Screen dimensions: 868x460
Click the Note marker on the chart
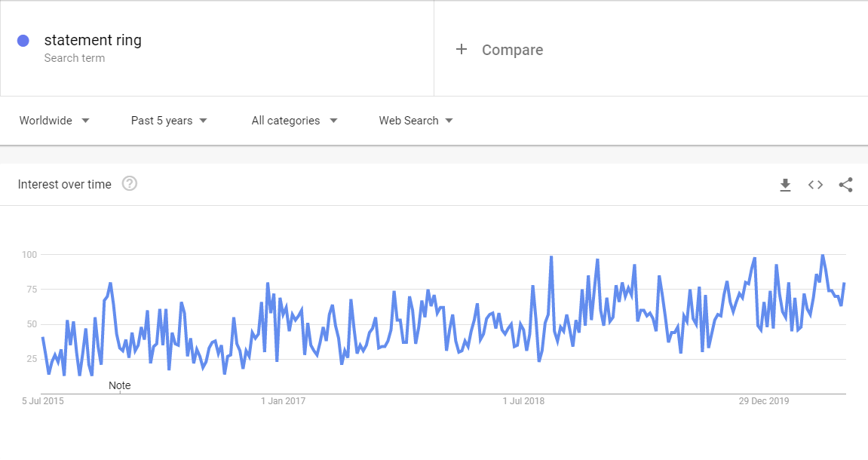tap(120, 385)
